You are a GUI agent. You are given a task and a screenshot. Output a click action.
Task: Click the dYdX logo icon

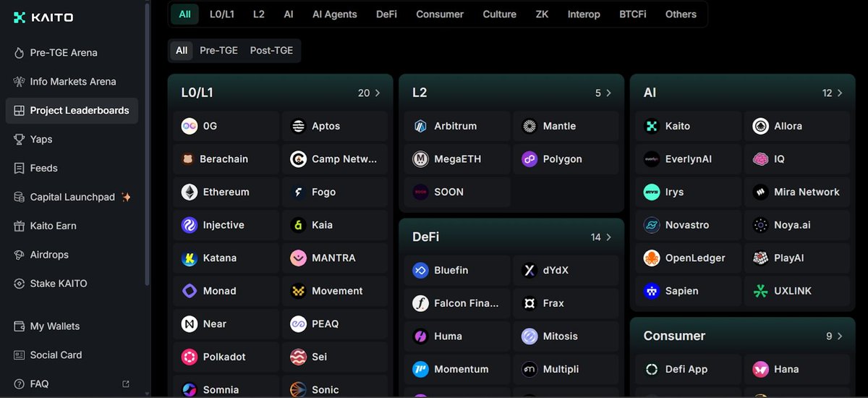click(529, 271)
